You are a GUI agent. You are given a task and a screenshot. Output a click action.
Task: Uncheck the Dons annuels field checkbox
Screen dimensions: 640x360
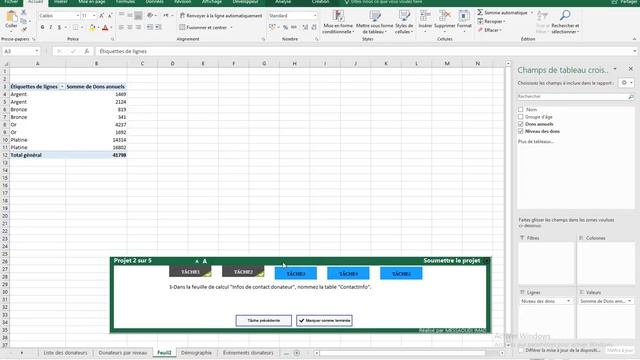(520, 124)
